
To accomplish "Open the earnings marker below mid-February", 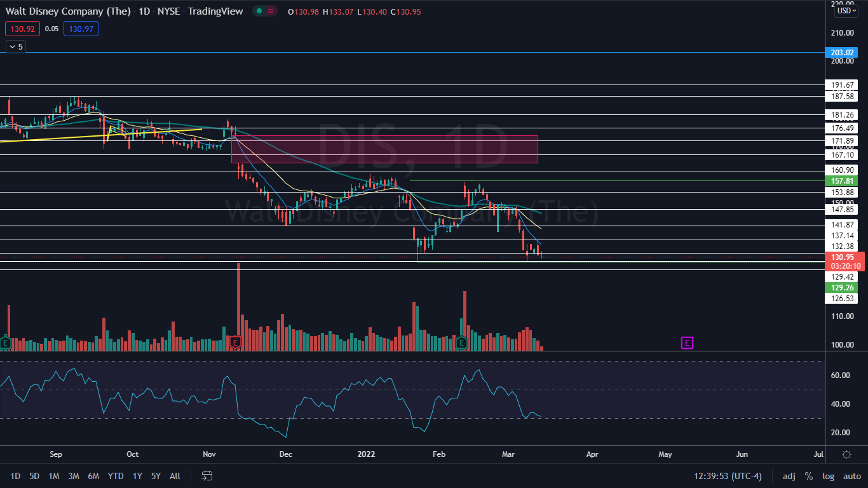I will [x=461, y=343].
